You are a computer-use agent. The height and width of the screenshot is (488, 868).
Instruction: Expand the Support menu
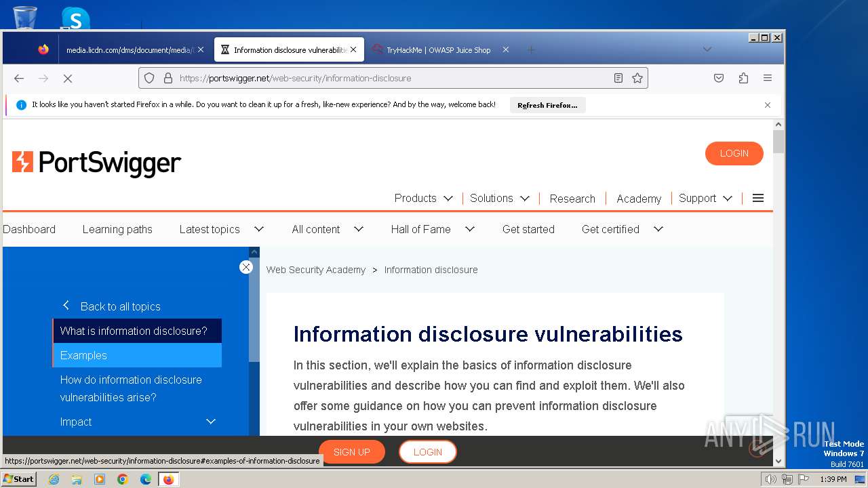pos(705,198)
